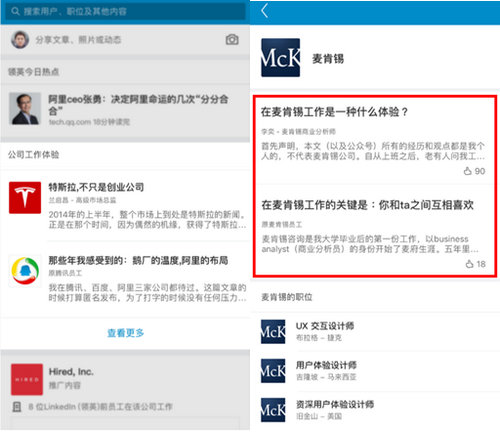Image resolution: width=500 pixels, height=433 pixels.
Task: Tap the back arrow in the header
Action: coord(265,11)
